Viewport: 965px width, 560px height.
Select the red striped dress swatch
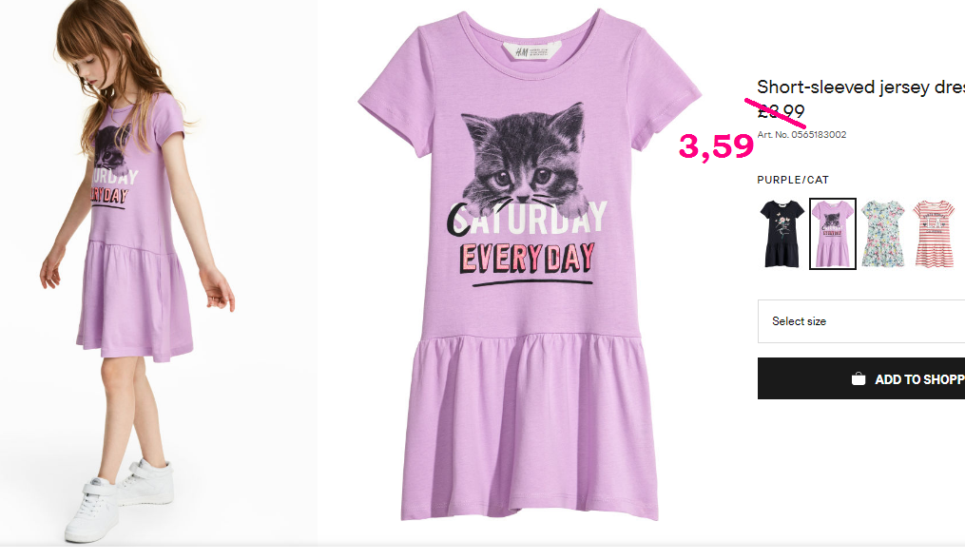pos(935,234)
